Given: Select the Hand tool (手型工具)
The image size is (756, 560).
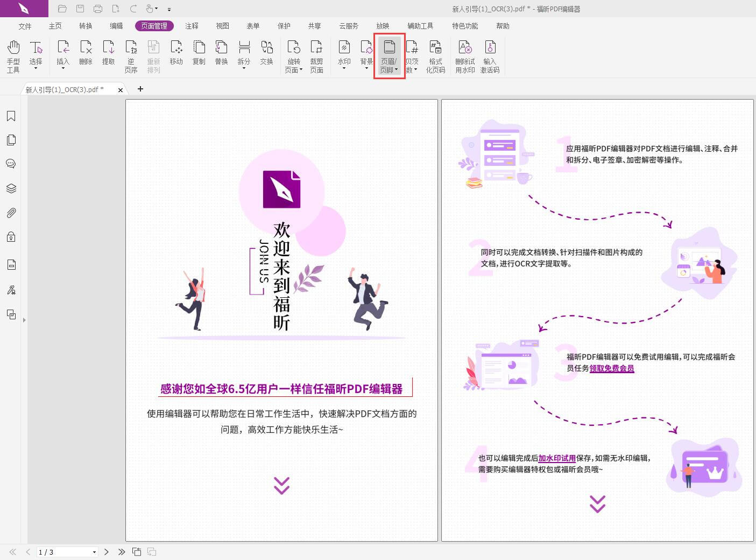Looking at the screenshot, I should pyautogui.click(x=13, y=55).
